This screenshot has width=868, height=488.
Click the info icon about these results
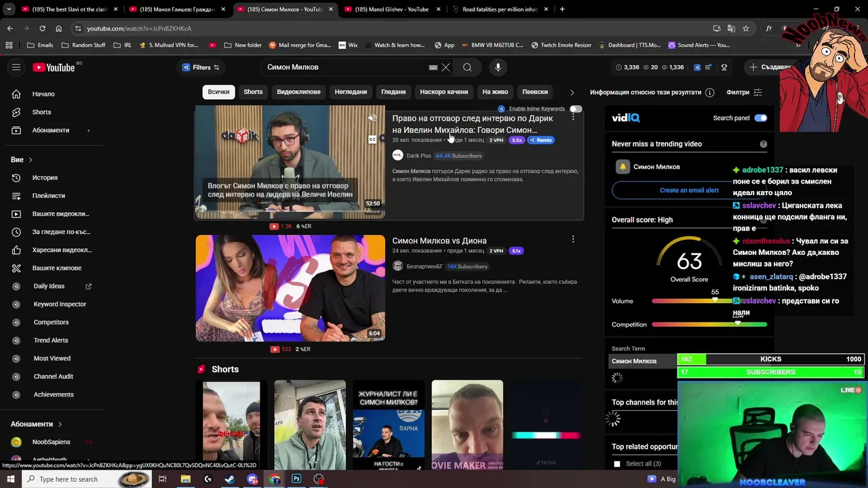[709, 92]
